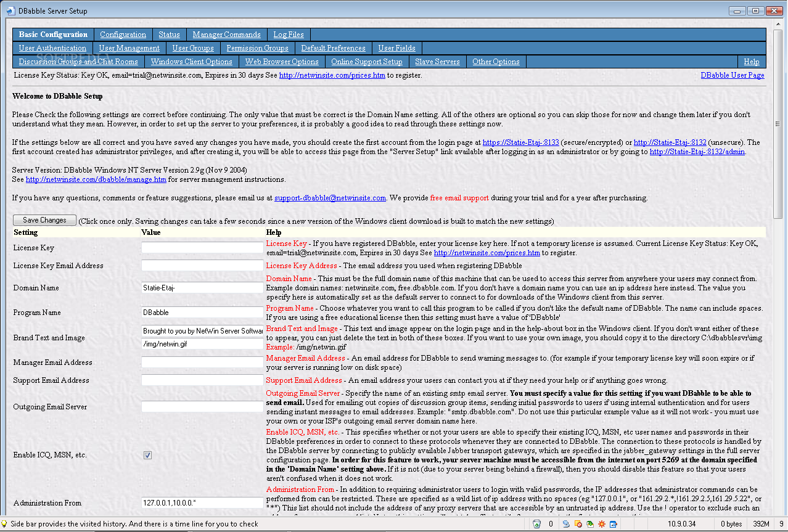Open the dbabble/manage.htm instructions link
This screenshot has height=532, width=788.
[x=96, y=179]
